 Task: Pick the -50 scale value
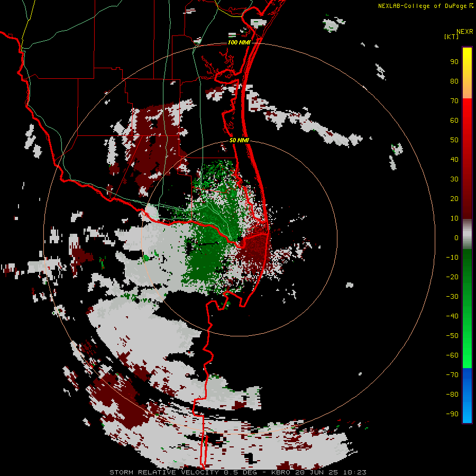click(452, 336)
